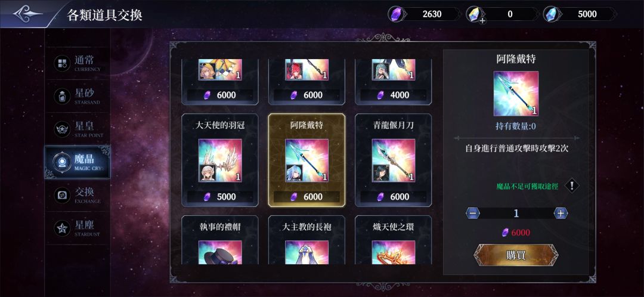Select the 大天使的羽冠 item card
The image size is (644, 297).
220,160
